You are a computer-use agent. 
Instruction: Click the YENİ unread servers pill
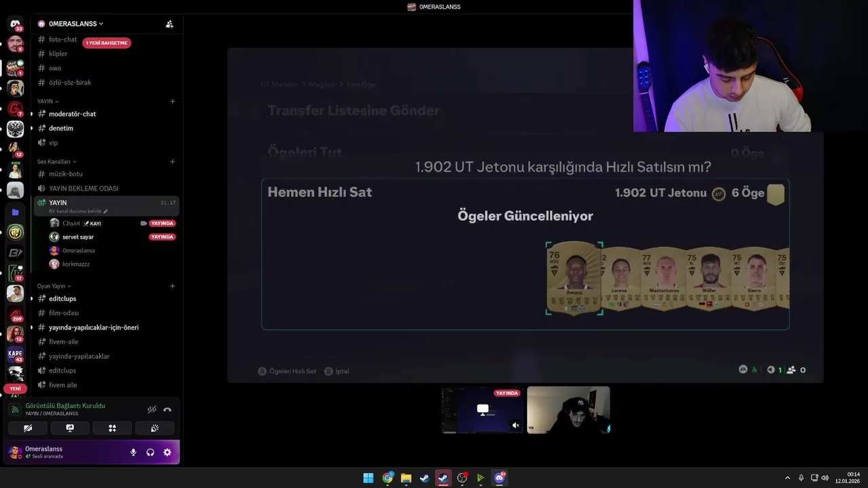[x=15, y=388]
